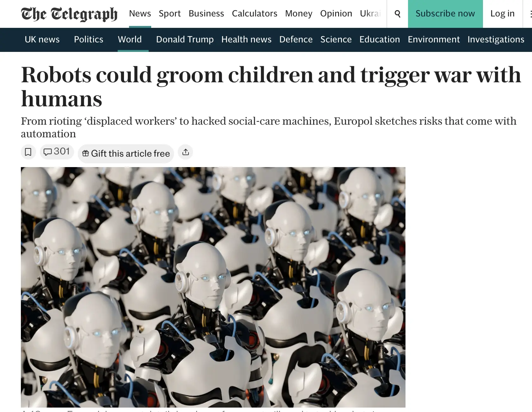Click Gift this article free

coord(126,153)
